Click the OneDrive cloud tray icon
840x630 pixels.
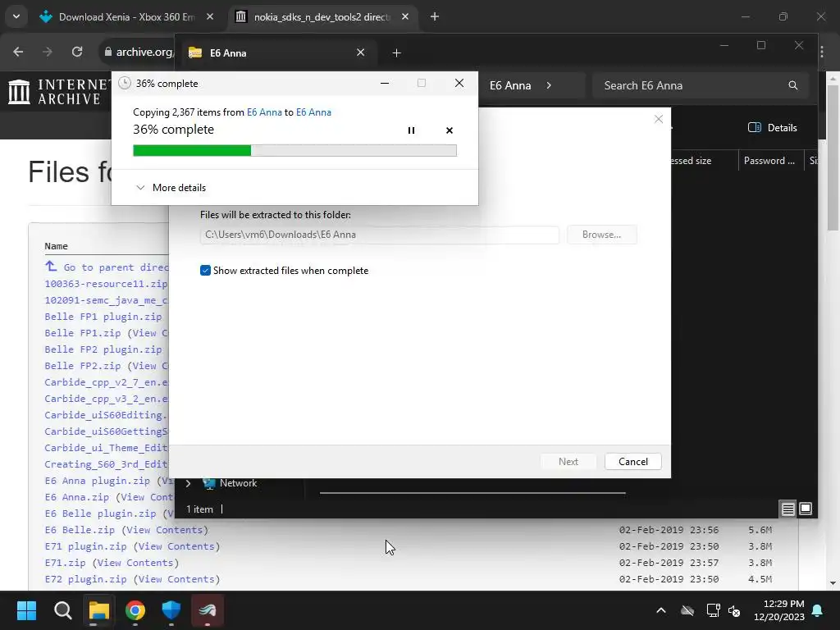click(x=687, y=610)
